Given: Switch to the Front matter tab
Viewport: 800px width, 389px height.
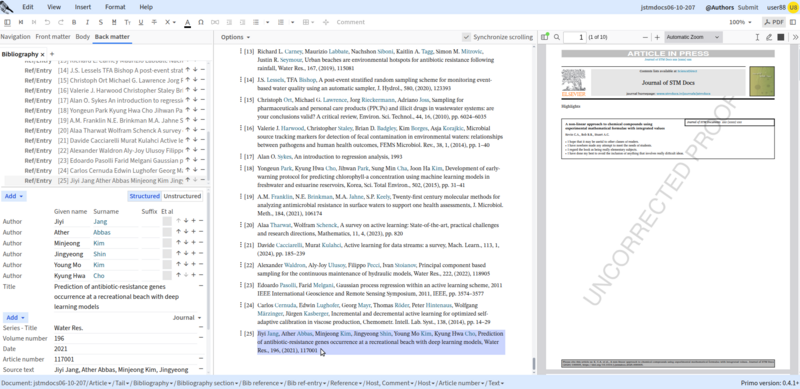Looking at the screenshot, I should click(53, 37).
